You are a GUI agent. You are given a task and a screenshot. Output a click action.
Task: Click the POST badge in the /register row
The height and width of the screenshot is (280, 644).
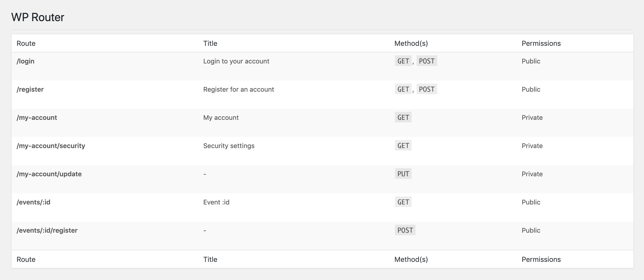coord(427,89)
